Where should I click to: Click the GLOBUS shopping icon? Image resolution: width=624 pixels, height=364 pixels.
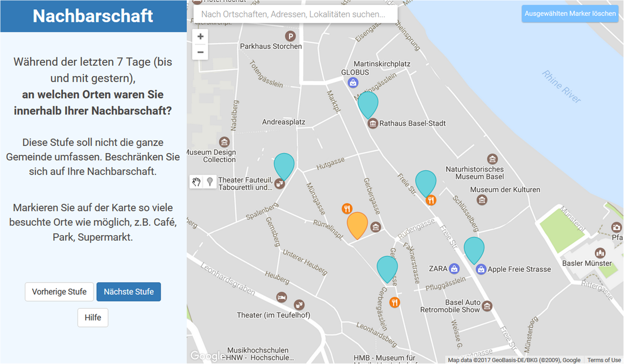353,83
